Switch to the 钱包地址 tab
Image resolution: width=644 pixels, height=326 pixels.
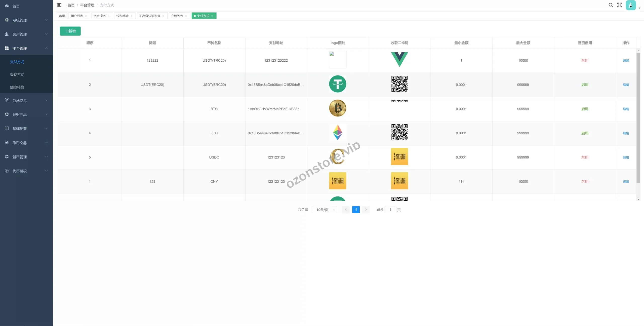[x=122, y=16]
